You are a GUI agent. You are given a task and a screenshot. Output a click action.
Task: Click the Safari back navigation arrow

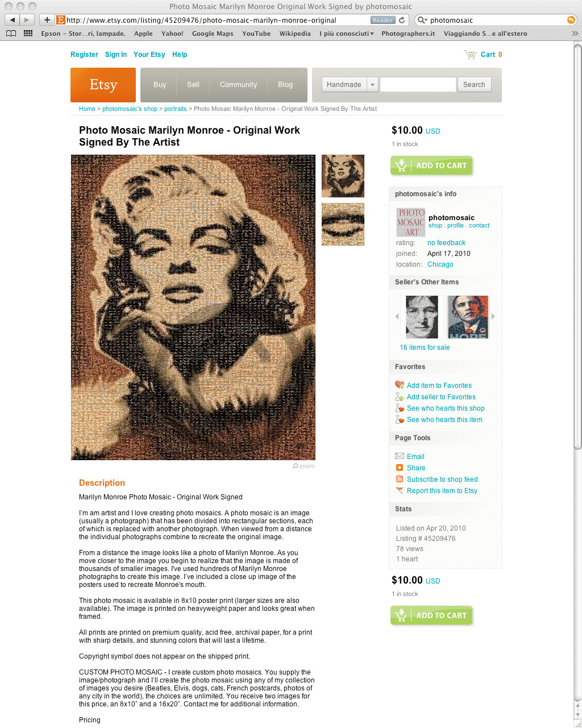coord(13,20)
